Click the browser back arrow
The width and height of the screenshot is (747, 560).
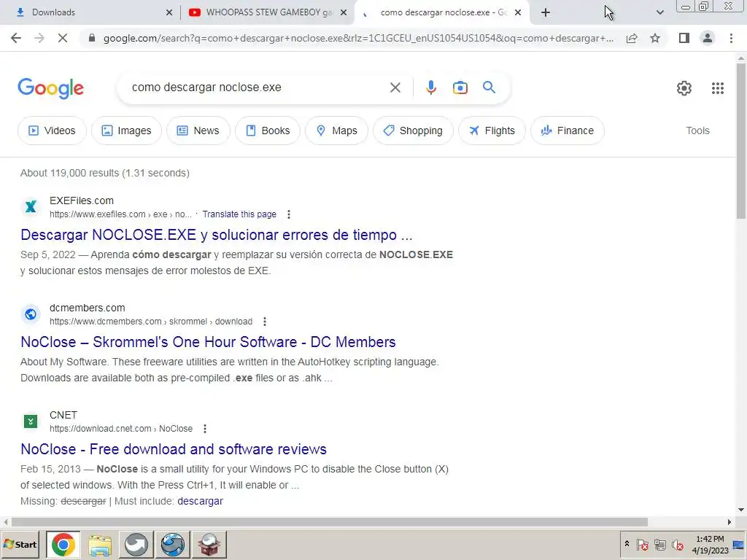click(16, 38)
